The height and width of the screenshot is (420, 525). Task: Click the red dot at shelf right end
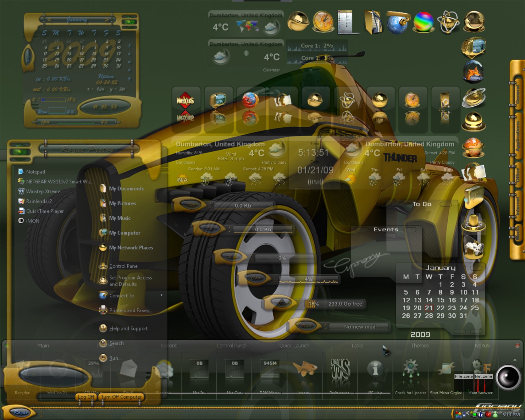[517, 345]
